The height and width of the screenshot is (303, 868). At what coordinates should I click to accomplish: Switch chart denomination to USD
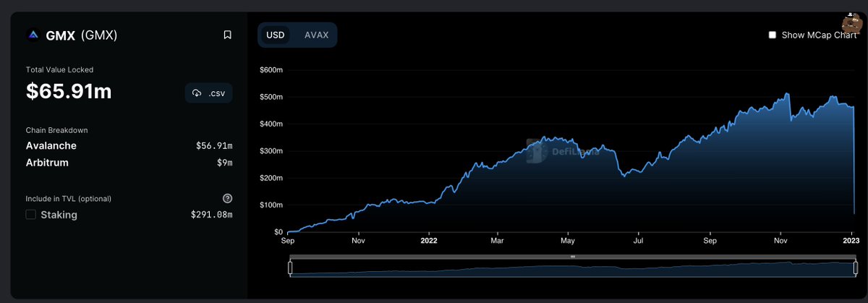(276, 35)
